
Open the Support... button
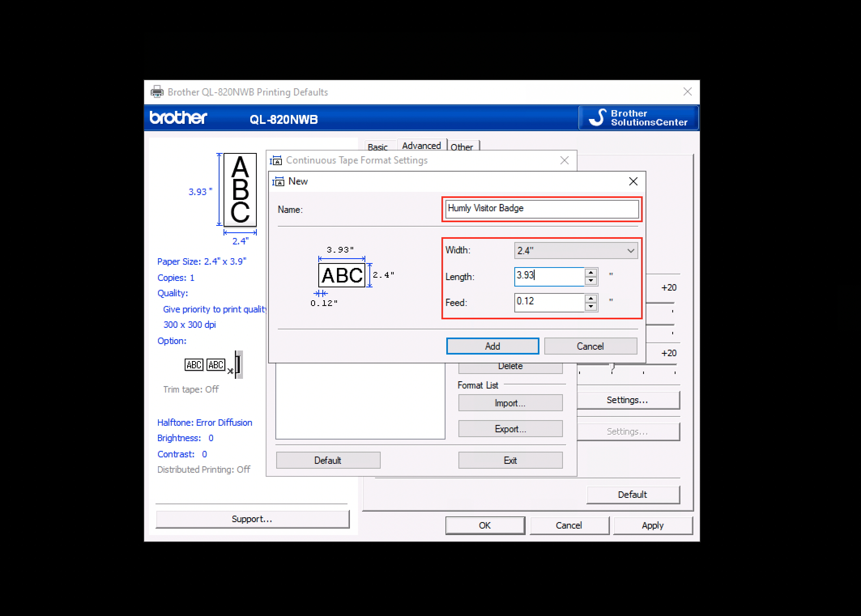252,519
